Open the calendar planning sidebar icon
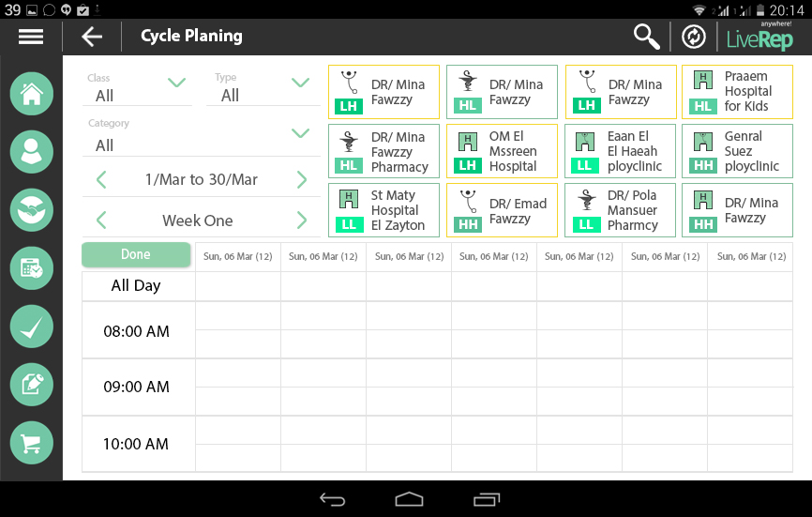The height and width of the screenshot is (517, 812). tap(32, 268)
